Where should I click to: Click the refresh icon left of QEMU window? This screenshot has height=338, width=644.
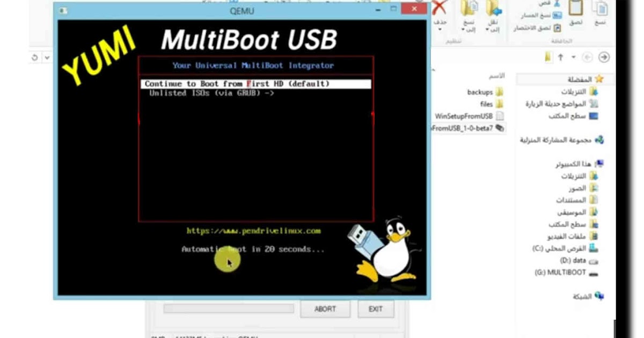pyautogui.click(x=35, y=57)
